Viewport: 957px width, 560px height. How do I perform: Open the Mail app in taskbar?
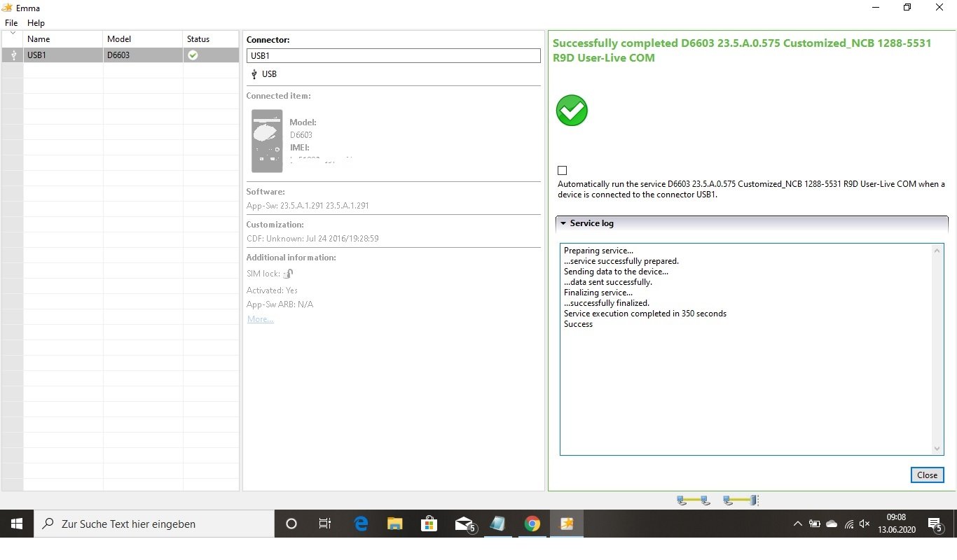(x=464, y=524)
